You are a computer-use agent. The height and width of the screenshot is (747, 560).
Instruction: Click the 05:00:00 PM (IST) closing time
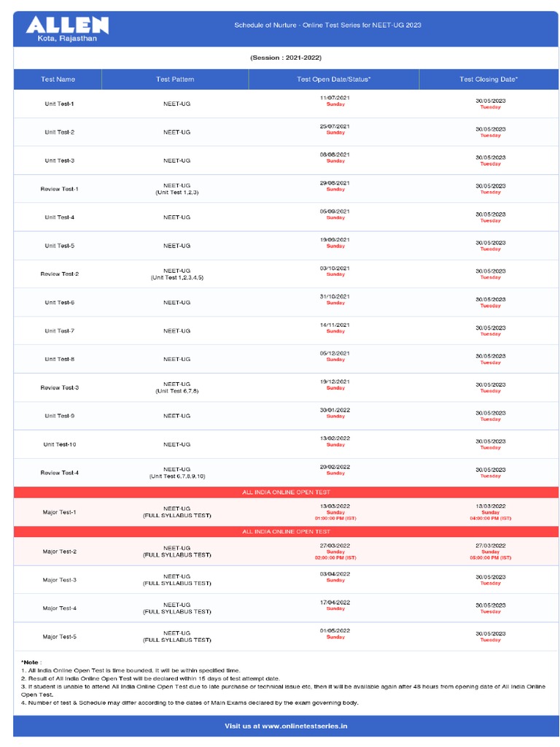[x=490, y=558]
